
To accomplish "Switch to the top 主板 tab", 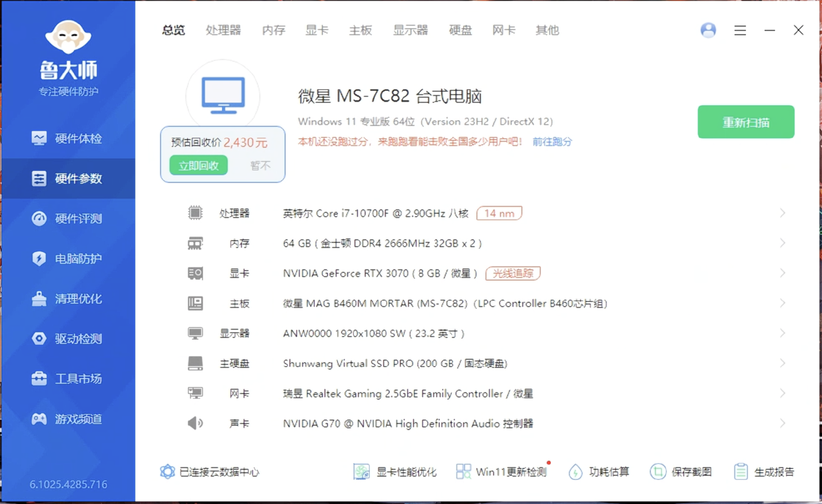I will 360,30.
